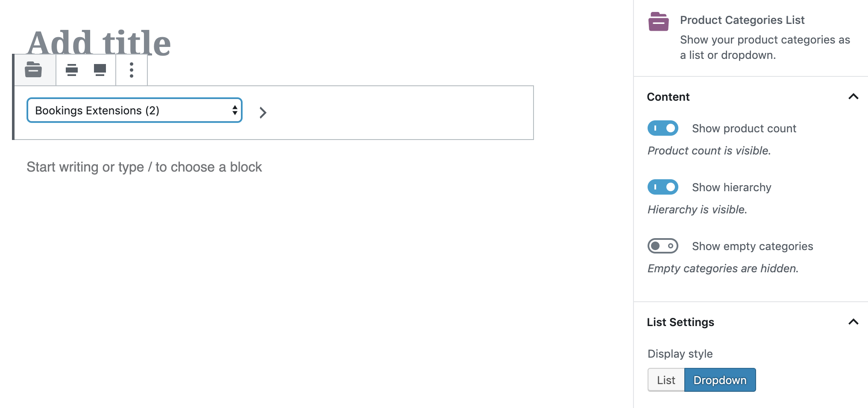The image size is (868, 408).
Task: Click the Content section heading
Action: (668, 97)
